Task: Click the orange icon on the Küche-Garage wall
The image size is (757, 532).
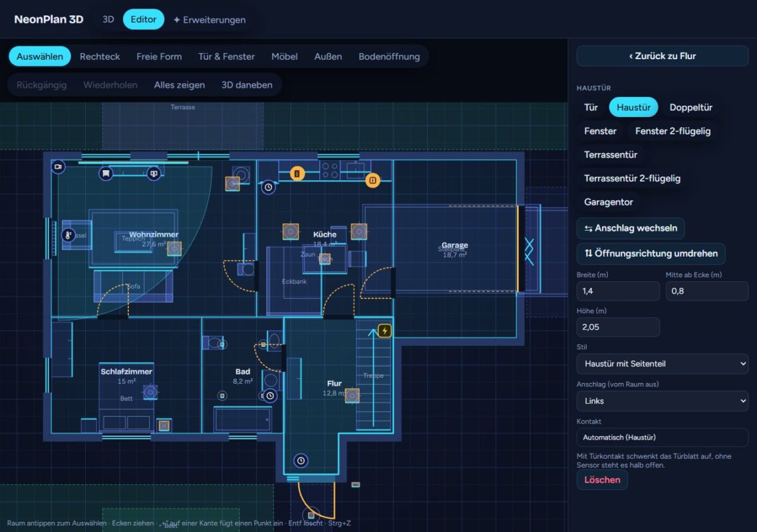Action: point(373,181)
